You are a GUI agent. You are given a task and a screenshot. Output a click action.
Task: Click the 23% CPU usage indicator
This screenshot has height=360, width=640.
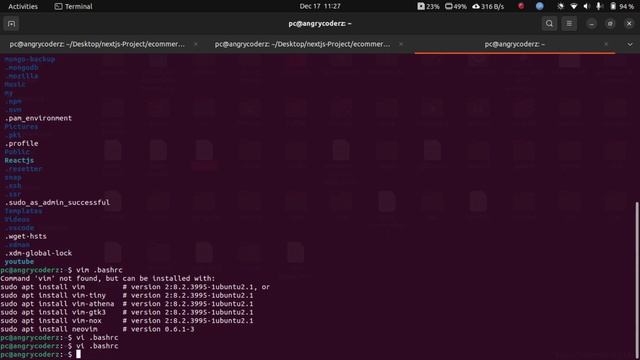[x=428, y=6]
